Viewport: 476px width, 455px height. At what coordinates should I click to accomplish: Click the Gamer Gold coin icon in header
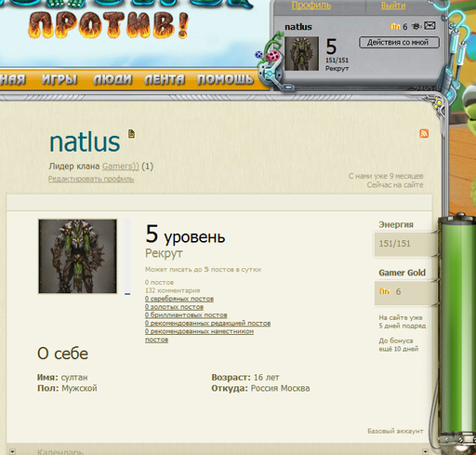[395, 27]
